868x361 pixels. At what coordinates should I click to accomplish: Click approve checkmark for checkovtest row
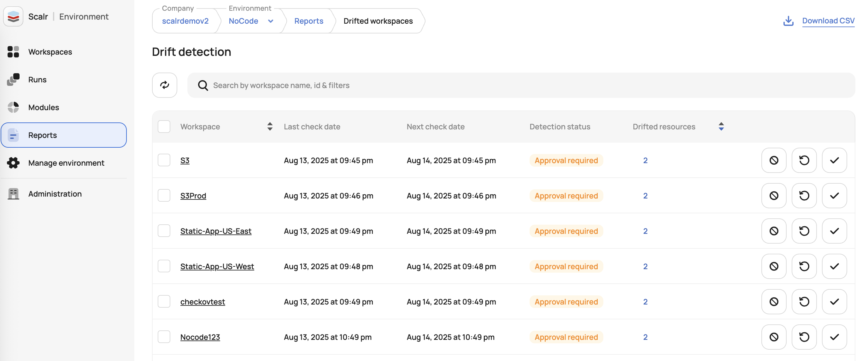click(x=834, y=302)
